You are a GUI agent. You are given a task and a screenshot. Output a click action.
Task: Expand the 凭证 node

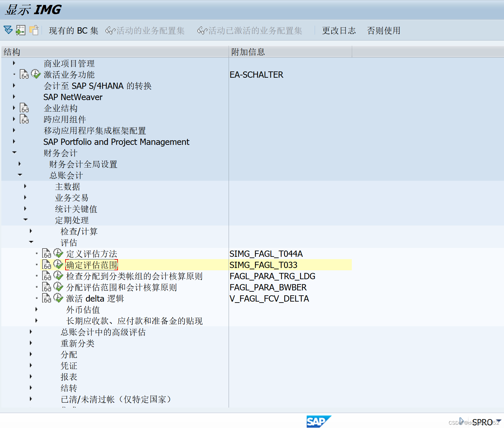pyautogui.click(x=31, y=365)
